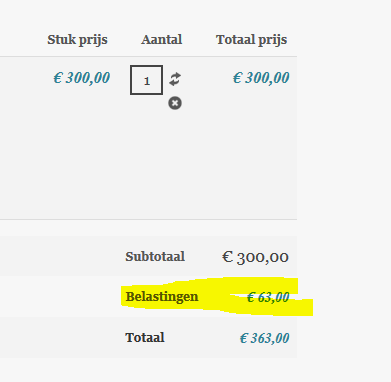The height and width of the screenshot is (382, 391).
Task: Click the € 300,00 unit price value
Action: pyautogui.click(x=82, y=78)
